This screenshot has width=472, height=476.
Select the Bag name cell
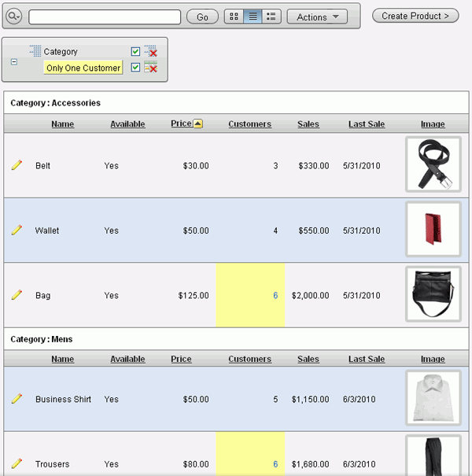[x=42, y=296]
